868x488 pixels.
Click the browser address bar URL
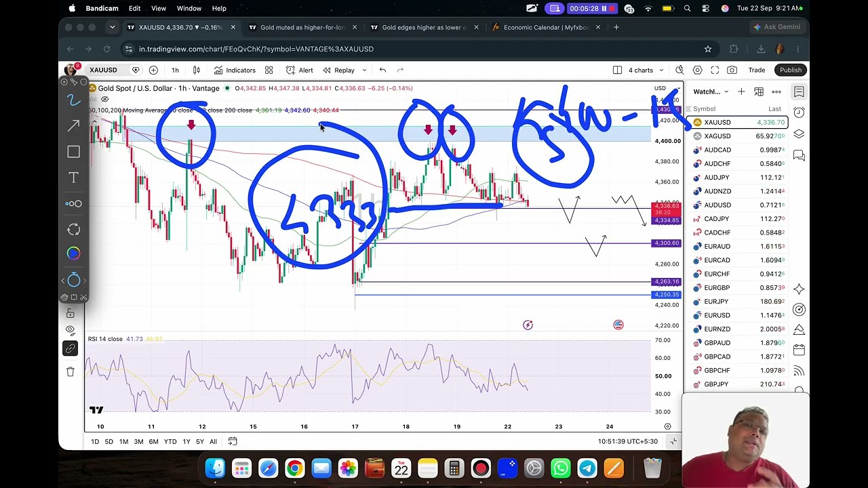(256, 49)
